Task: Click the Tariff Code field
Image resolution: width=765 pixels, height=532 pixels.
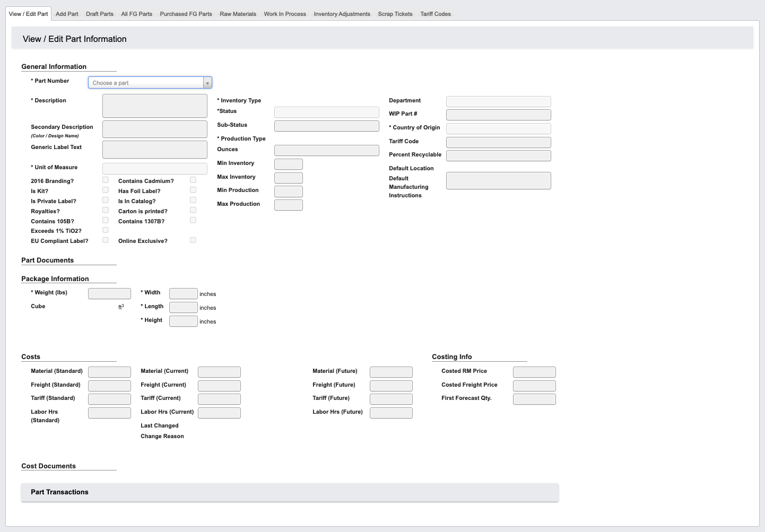Action: pos(499,142)
